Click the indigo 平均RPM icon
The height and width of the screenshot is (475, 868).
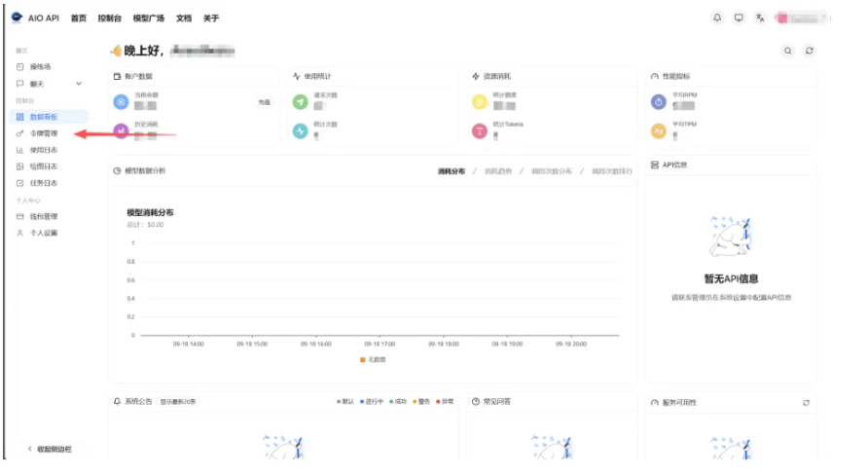click(x=658, y=102)
